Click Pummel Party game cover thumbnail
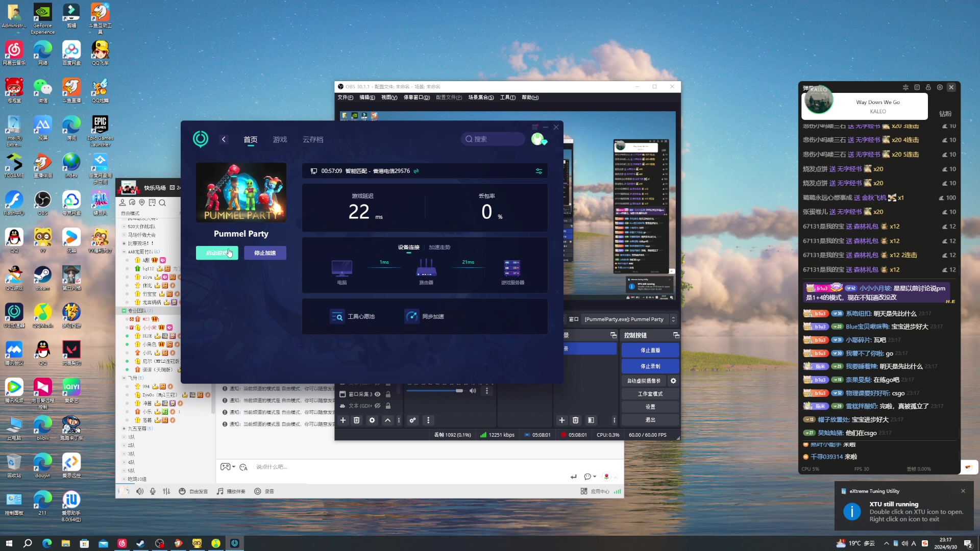The image size is (980, 551). point(241,192)
